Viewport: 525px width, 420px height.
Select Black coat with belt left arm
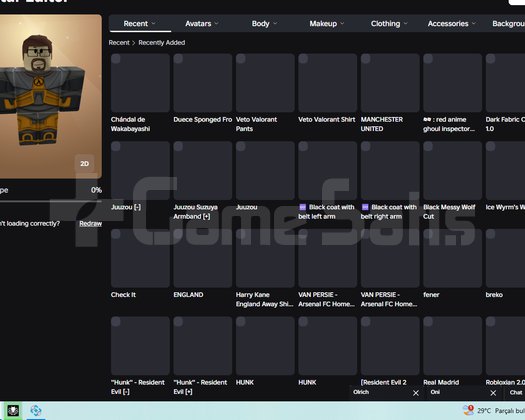pyautogui.click(x=327, y=170)
